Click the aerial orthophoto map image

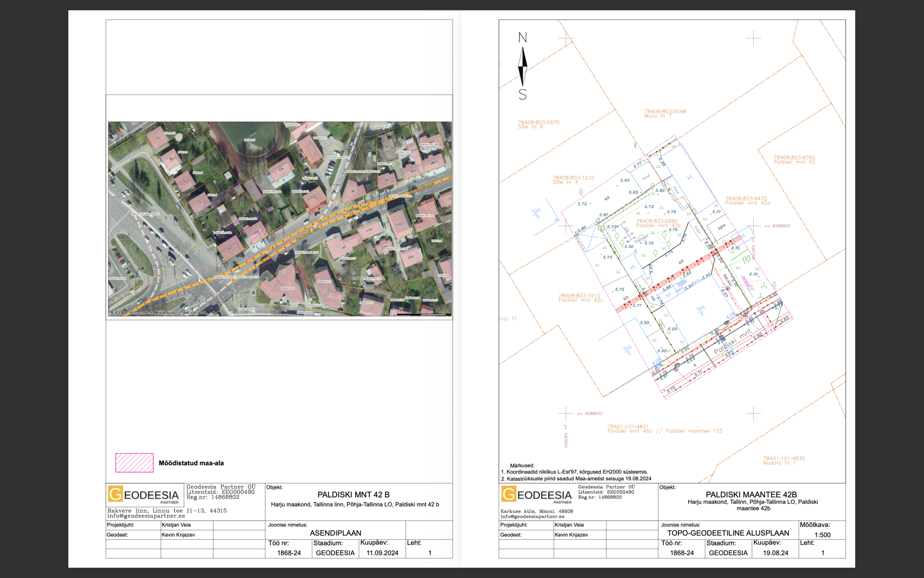pos(280,219)
